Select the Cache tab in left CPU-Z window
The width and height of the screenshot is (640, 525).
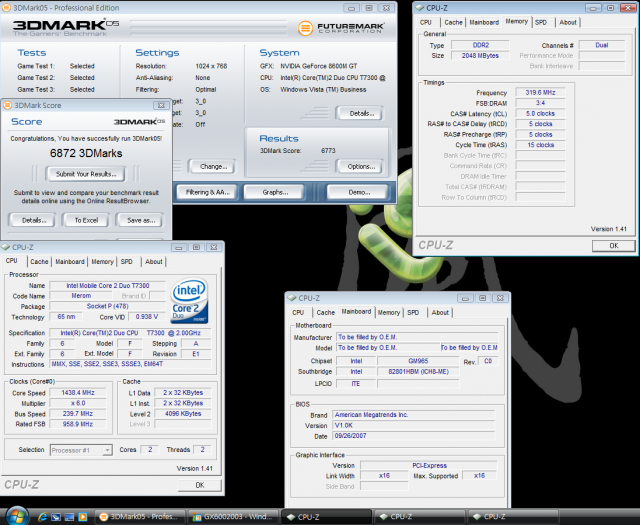tap(39, 262)
